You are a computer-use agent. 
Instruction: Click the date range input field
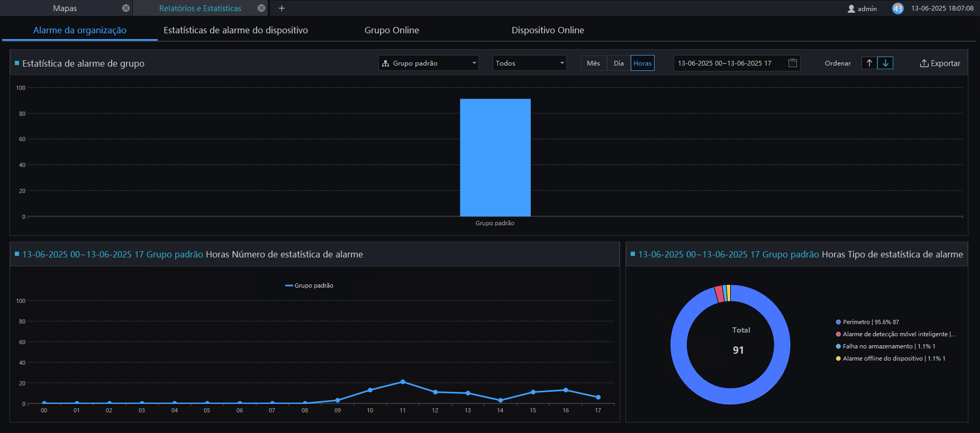click(737, 63)
